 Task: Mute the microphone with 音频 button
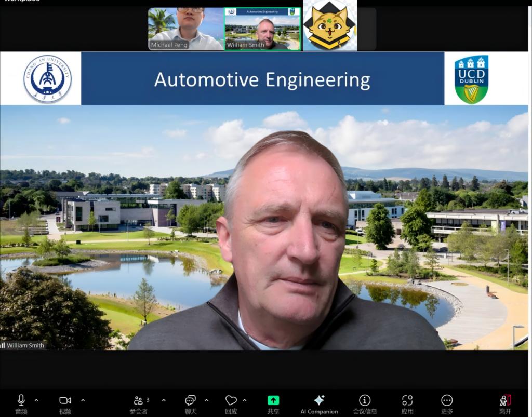tap(21, 403)
